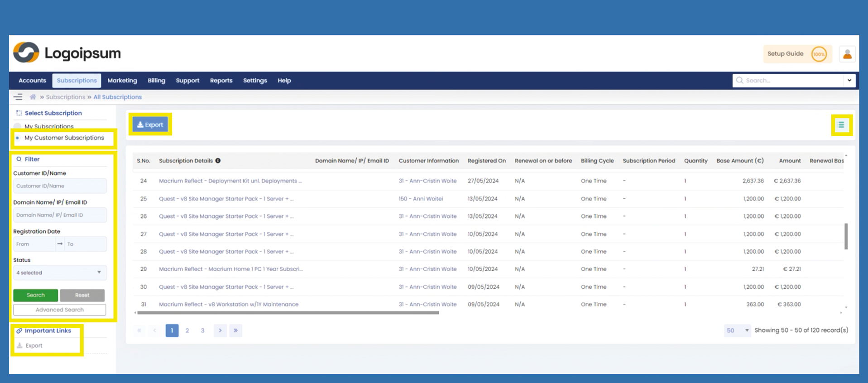Click the blue Export button
This screenshot has height=383, width=868.
pyautogui.click(x=150, y=124)
